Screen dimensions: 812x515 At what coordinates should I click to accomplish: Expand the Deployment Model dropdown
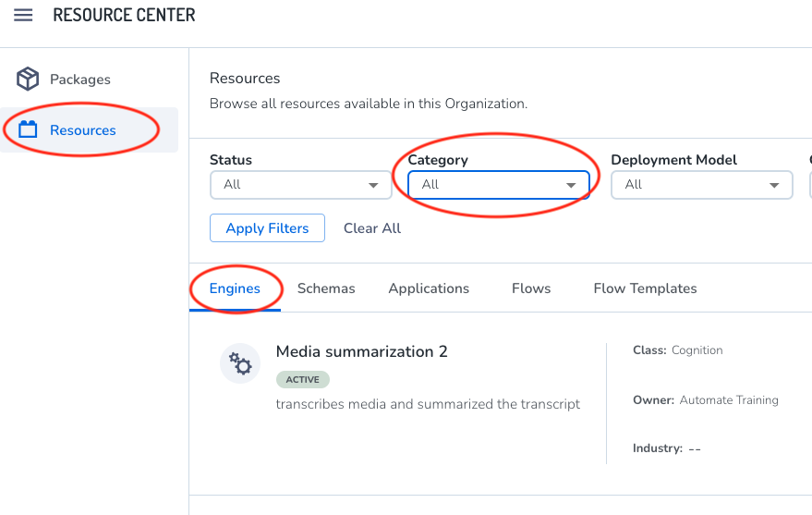pos(701,185)
